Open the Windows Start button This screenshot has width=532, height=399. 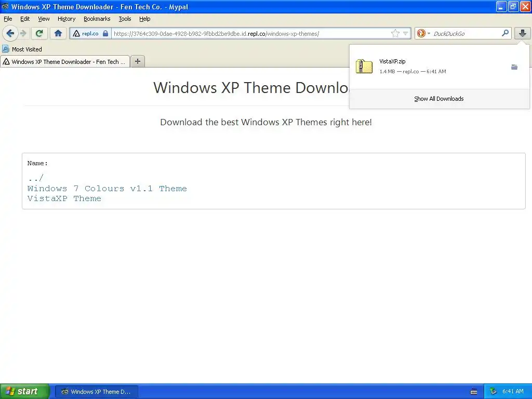[x=25, y=391]
